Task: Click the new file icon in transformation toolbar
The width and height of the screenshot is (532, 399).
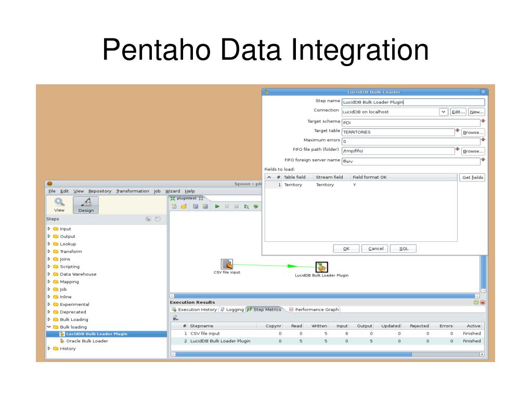Action: tap(174, 207)
